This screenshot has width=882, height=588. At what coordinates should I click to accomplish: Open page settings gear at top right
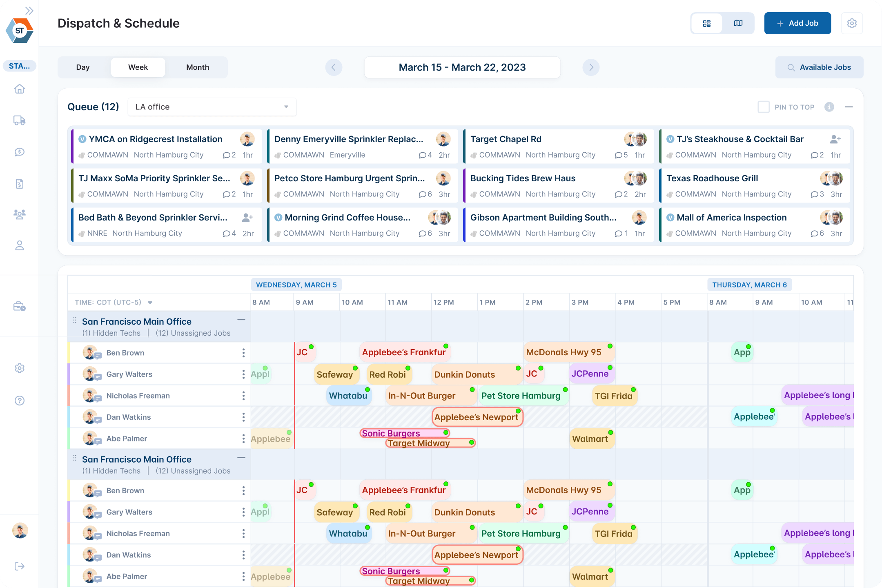(852, 23)
